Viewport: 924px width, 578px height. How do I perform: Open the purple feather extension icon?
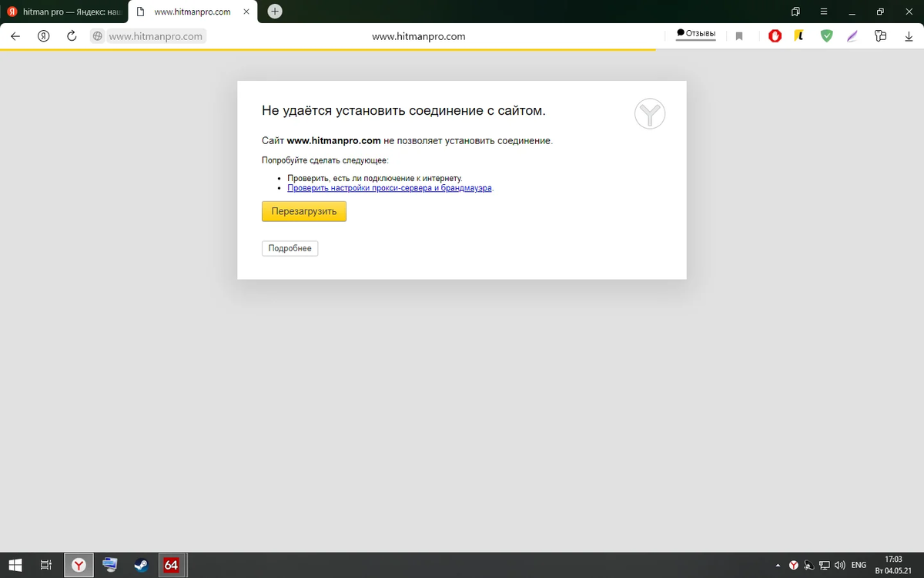pos(852,36)
